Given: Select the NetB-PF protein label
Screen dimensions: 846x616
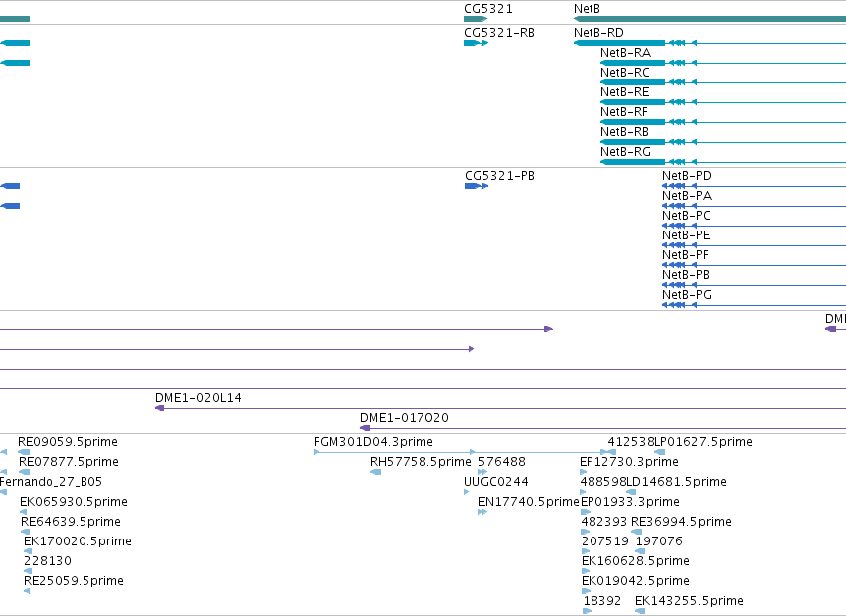Looking at the screenshot, I should (685, 255).
